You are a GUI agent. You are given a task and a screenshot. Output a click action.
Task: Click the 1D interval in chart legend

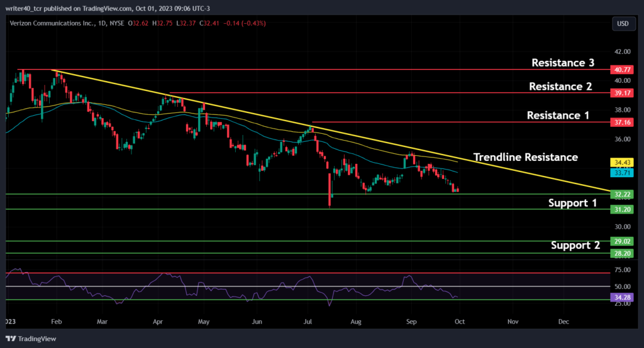click(x=103, y=23)
